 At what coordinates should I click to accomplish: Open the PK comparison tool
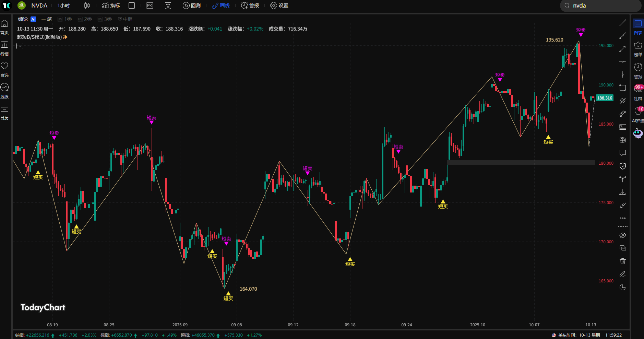pos(150,5)
